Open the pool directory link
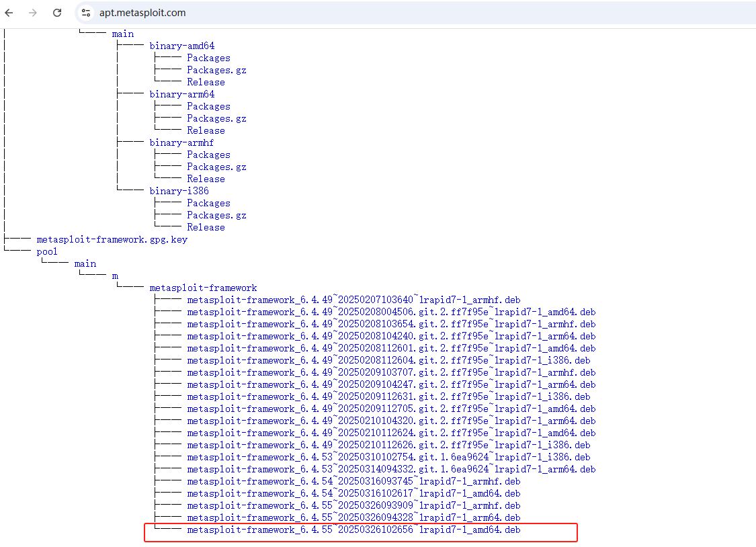This screenshot has width=756, height=547. tap(47, 251)
